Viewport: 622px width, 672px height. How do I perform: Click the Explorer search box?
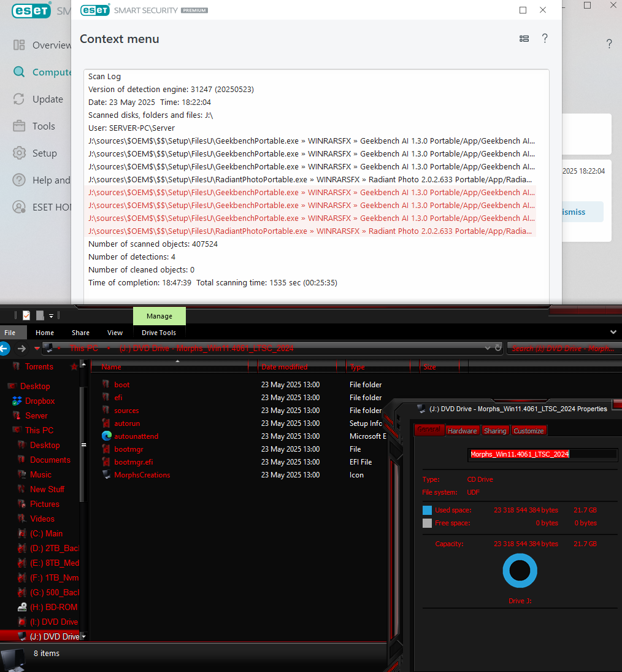[x=563, y=349]
